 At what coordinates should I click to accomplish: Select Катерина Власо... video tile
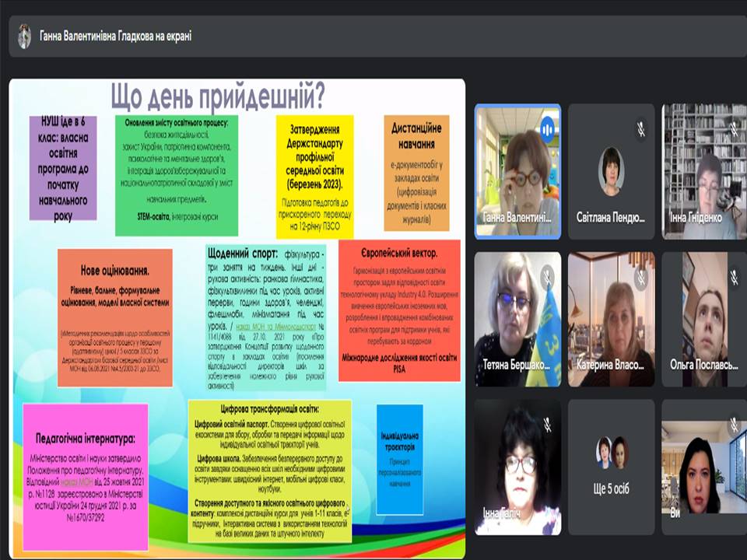612,319
